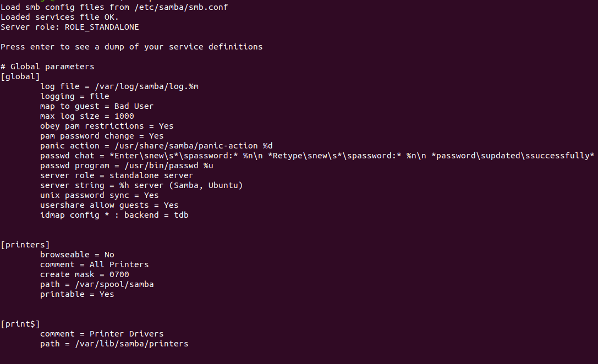The height and width of the screenshot is (364, 598).
Task: Click the panic action script path
Action: point(194,146)
